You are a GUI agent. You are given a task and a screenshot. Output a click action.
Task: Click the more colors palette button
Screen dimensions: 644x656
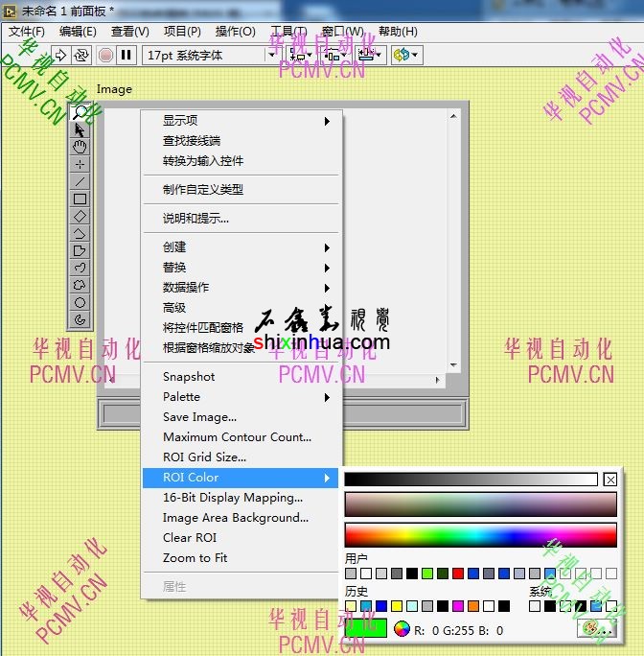pyautogui.click(x=596, y=629)
